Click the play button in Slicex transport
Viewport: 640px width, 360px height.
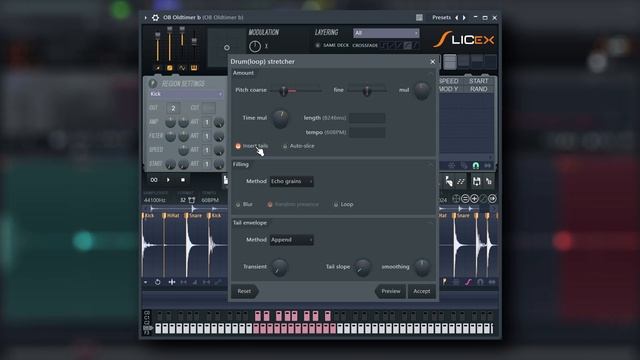coord(168,180)
